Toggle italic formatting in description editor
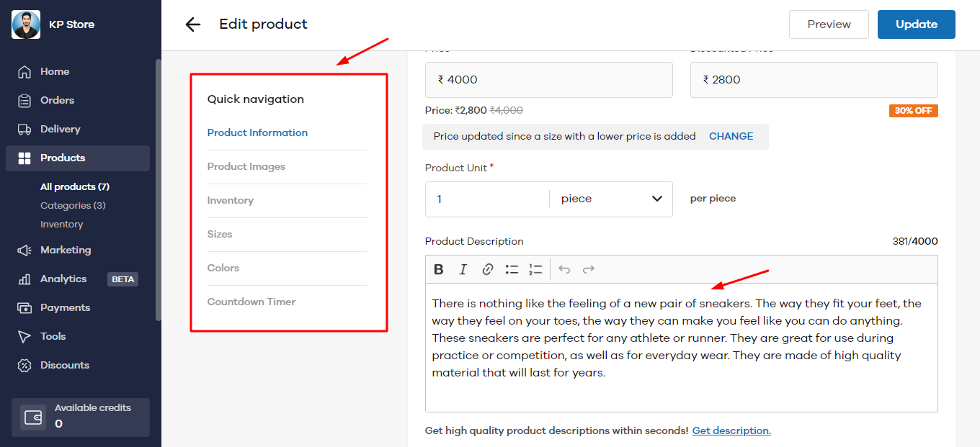980x447 pixels. pos(463,269)
